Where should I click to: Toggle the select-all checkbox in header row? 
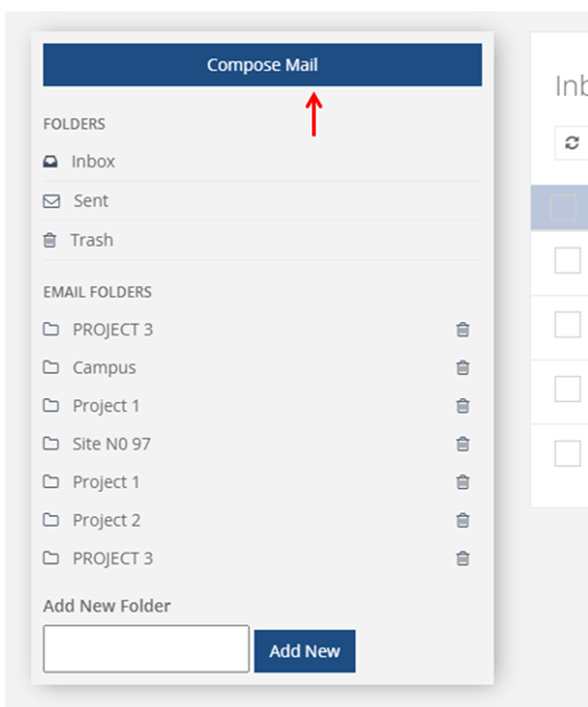[563, 208]
